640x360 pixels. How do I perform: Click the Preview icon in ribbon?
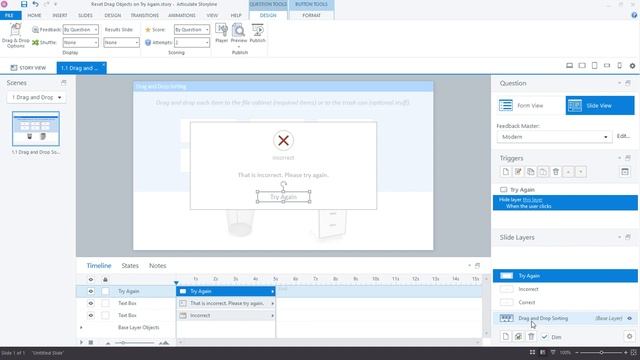point(239,33)
